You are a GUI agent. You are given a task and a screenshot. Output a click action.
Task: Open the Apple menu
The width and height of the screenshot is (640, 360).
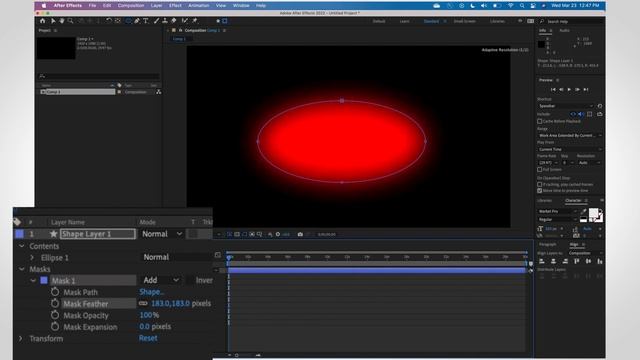[44, 6]
